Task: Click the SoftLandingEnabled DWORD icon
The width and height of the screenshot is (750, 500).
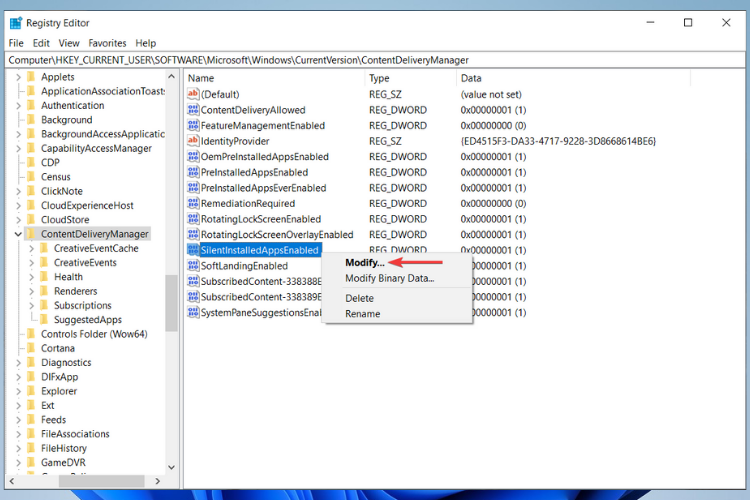Action: 193,266
